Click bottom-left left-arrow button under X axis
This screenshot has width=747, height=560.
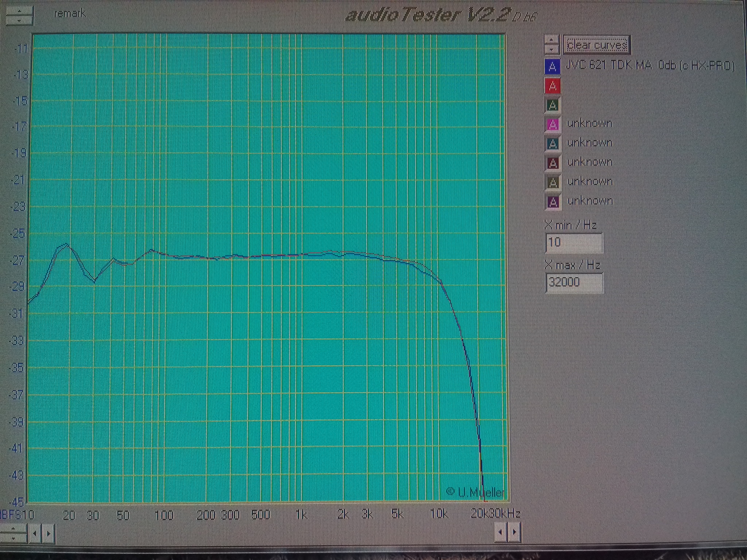point(35,534)
